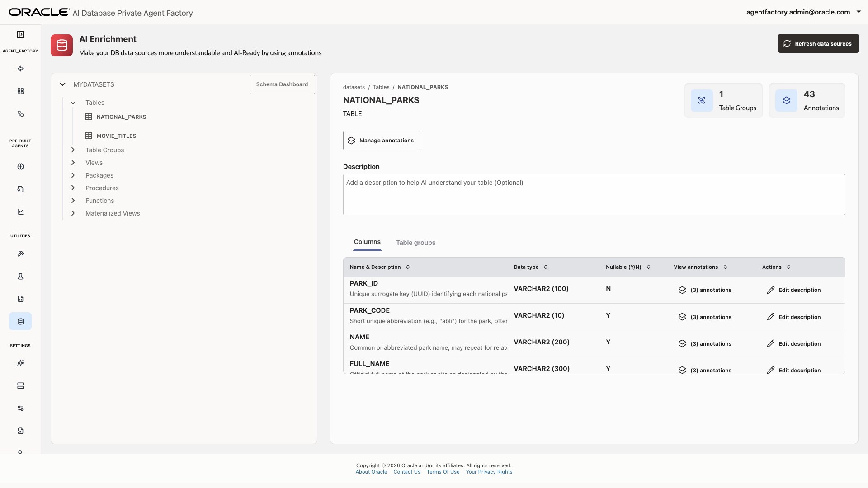Screen dimensions: 868x488
Task: Sort by Nullable (Y/N) column
Action: point(648,267)
